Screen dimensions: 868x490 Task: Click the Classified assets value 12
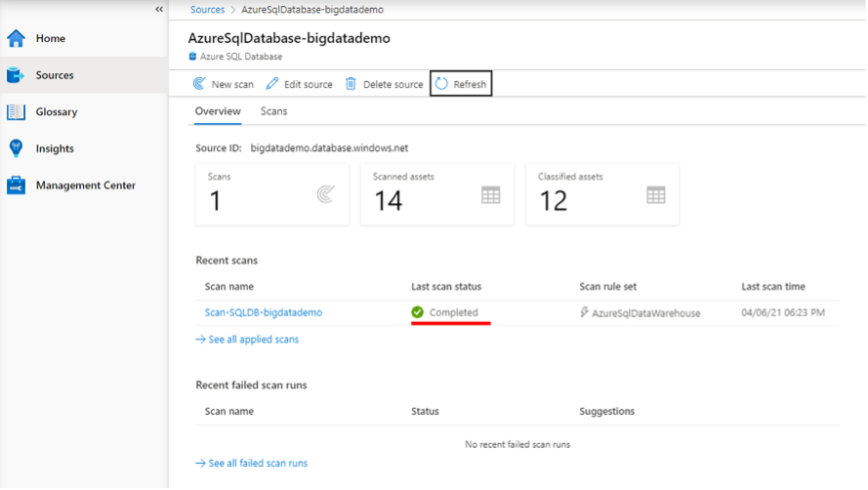pos(553,200)
